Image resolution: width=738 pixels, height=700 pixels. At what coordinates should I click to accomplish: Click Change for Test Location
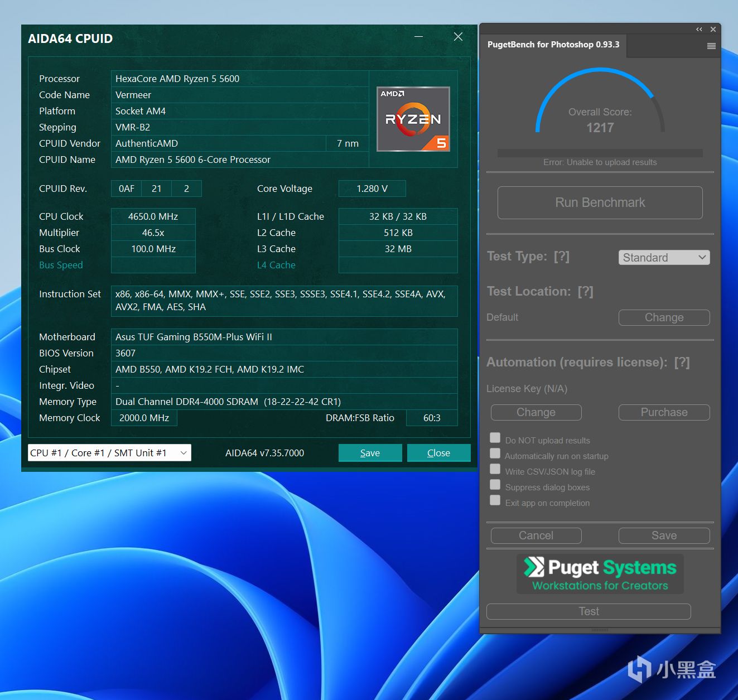tap(664, 317)
